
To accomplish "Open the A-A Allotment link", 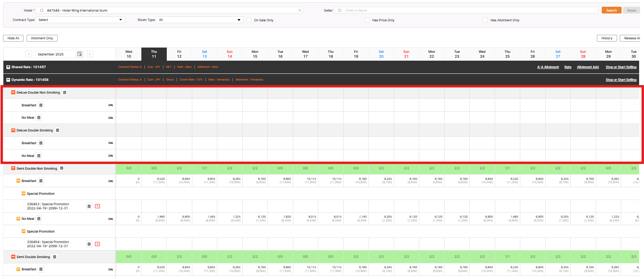I will [548, 67].
